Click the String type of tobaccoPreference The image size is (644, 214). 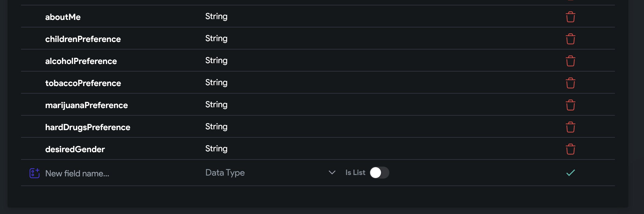(x=216, y=83)
